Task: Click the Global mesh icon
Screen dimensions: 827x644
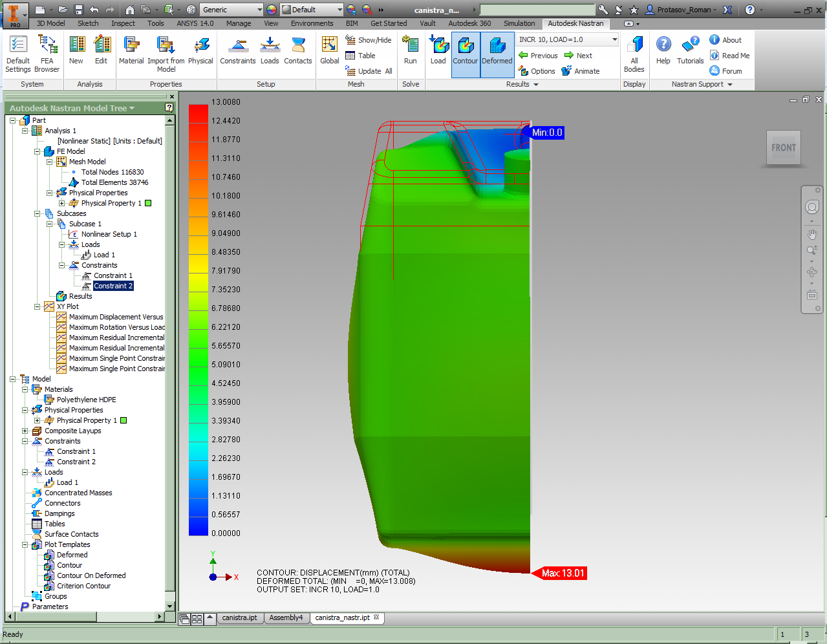Action: (329, 50)
